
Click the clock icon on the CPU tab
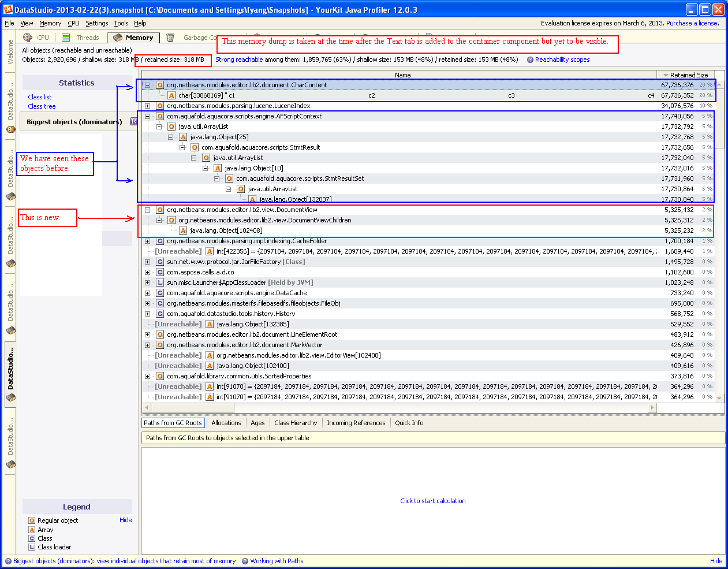coord(27,38)
